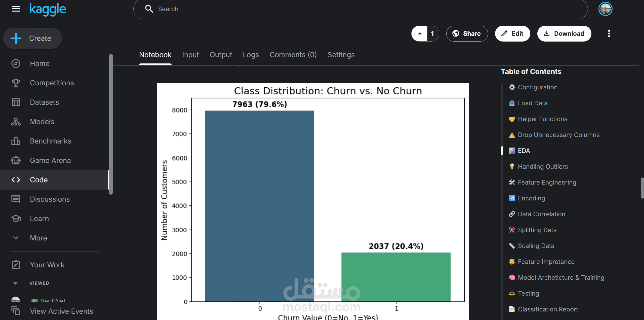
Task: Switch to the Input tab
Action: (190, 55)
